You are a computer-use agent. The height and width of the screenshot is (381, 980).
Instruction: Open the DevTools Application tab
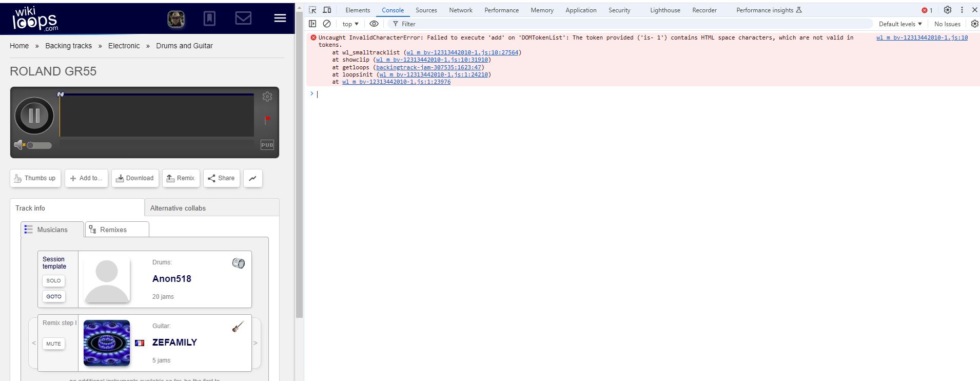click(581, 10)
